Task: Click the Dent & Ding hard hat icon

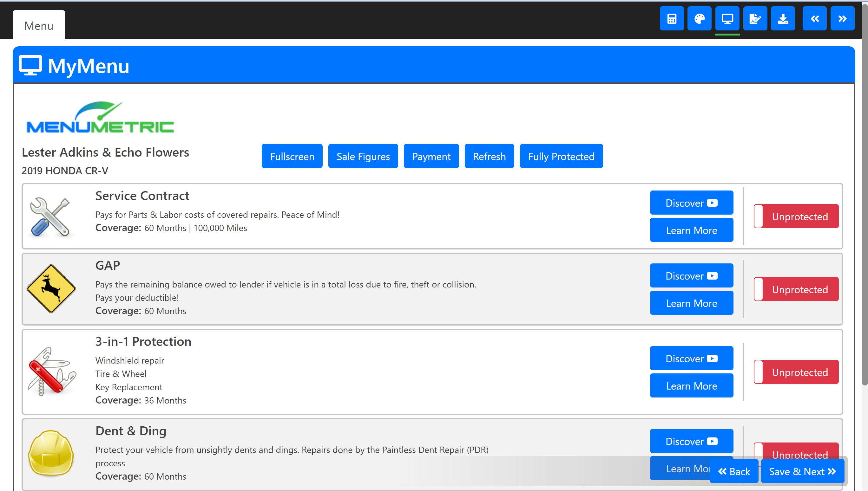Action: tap(51, 453)
